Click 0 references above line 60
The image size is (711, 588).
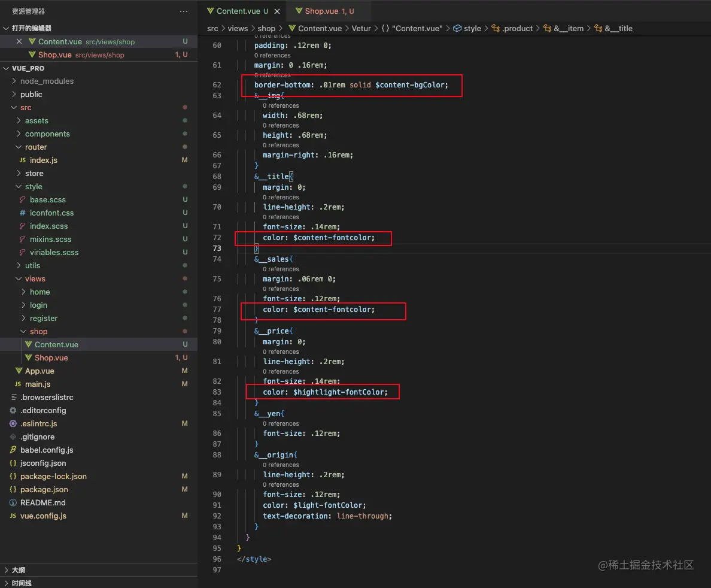pos(272,36)
